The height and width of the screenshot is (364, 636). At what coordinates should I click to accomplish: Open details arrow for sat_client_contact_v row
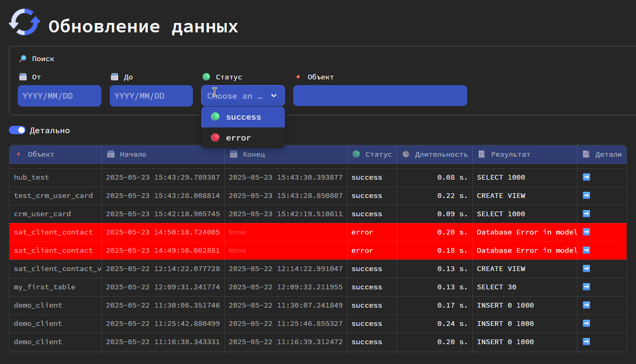(586, 268)
